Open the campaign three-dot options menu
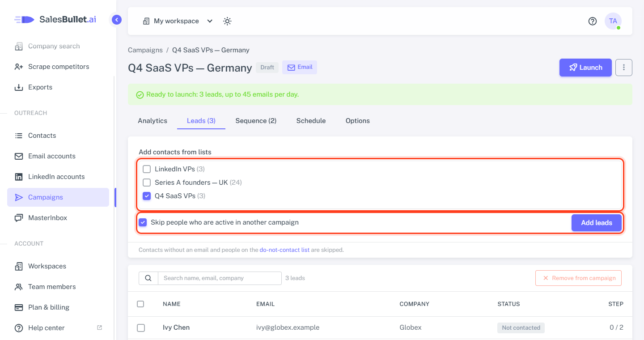The width and height of the screenshot is (644, 340). pyautogui.click(x=624, y=68)
